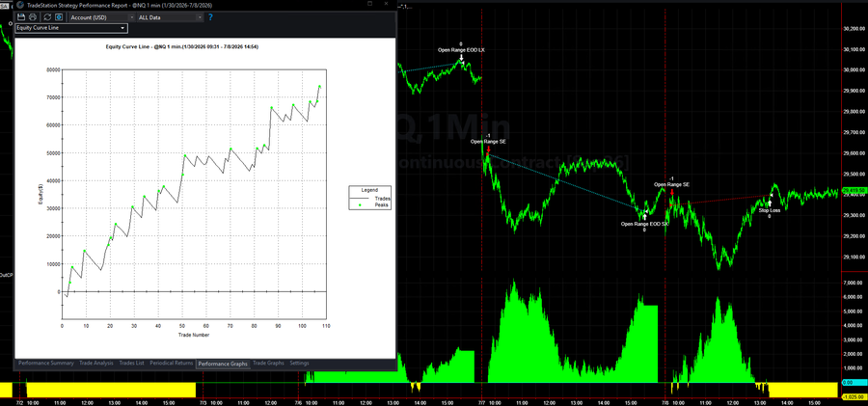This screenshot has width=868, height=406.
Task: Click the -1,025.00 value tag on indicator axis
Action: (854, 396)
